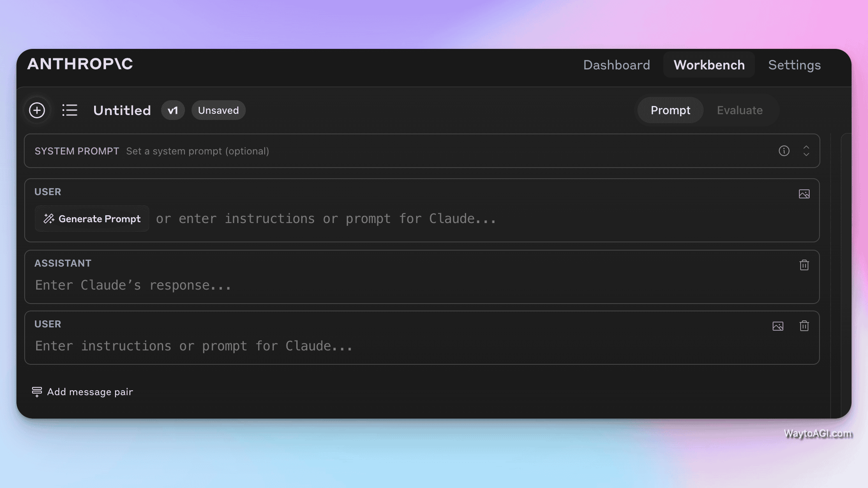Attach image to first USER message
Screen dimensions: 868x488
pos(804,194)
